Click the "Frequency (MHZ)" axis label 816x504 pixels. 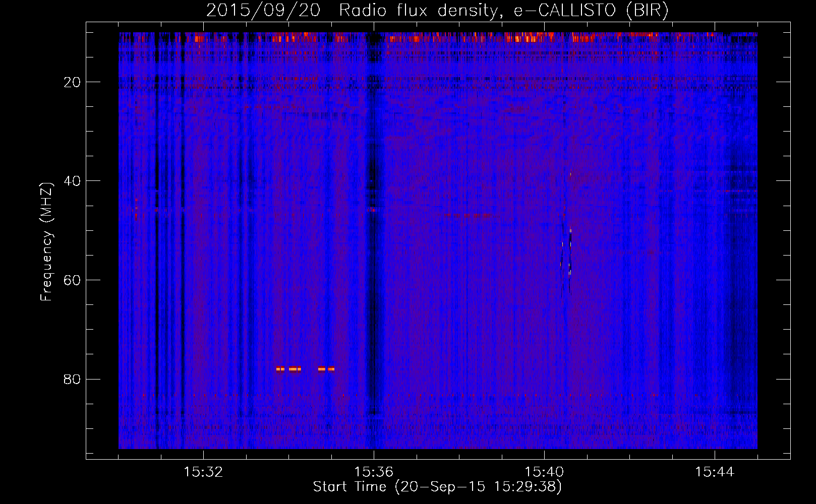(x=46, y=242)
